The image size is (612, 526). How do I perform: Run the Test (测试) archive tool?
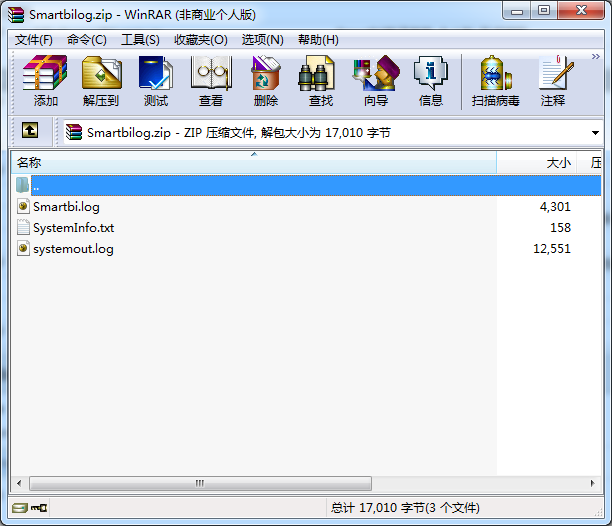(x=156, y=81)
